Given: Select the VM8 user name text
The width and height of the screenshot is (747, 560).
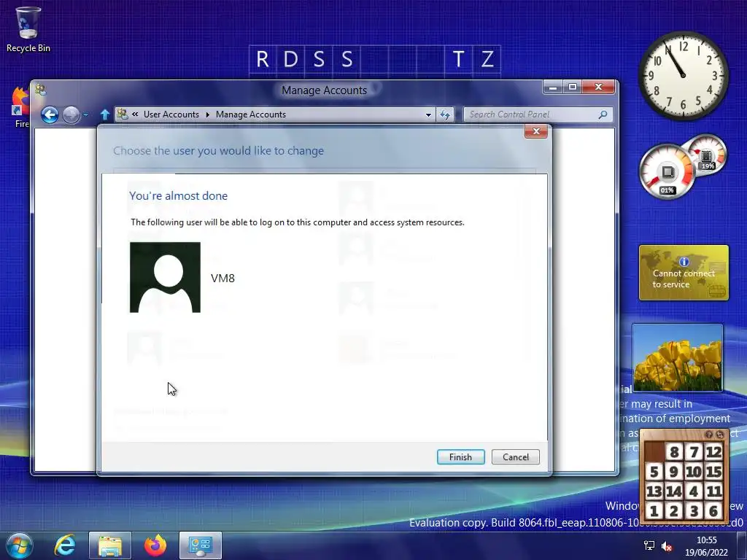Looking at the screenshot, I should (223, 278).
